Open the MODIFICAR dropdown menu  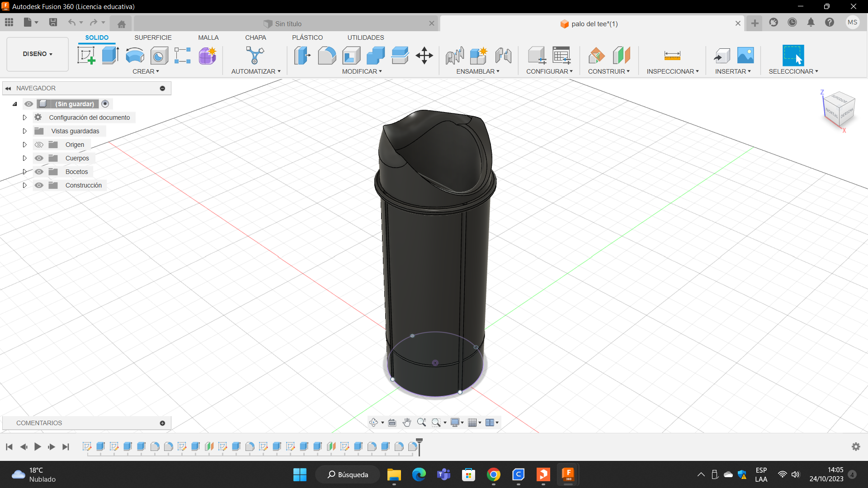[362, 71]
